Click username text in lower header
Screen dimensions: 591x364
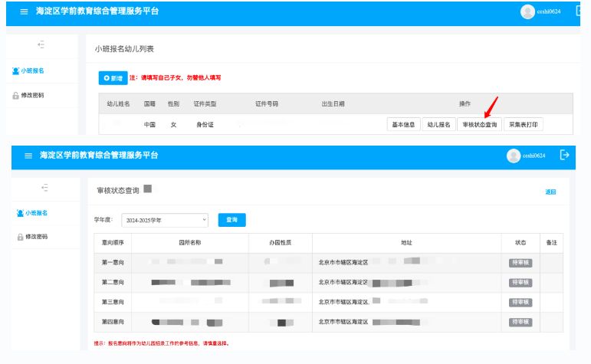click(x=534, y=156)
